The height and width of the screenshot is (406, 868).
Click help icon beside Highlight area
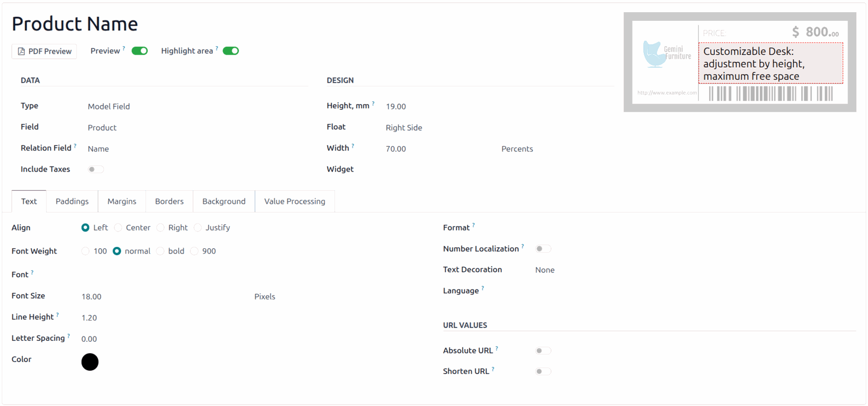pyautogui.click(x=217, y=48)
